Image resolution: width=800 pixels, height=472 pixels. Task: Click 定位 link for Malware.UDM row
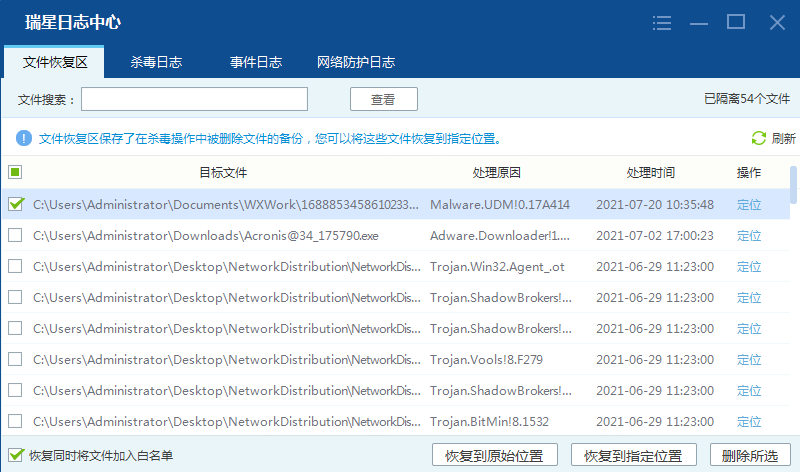coord(749,204)
